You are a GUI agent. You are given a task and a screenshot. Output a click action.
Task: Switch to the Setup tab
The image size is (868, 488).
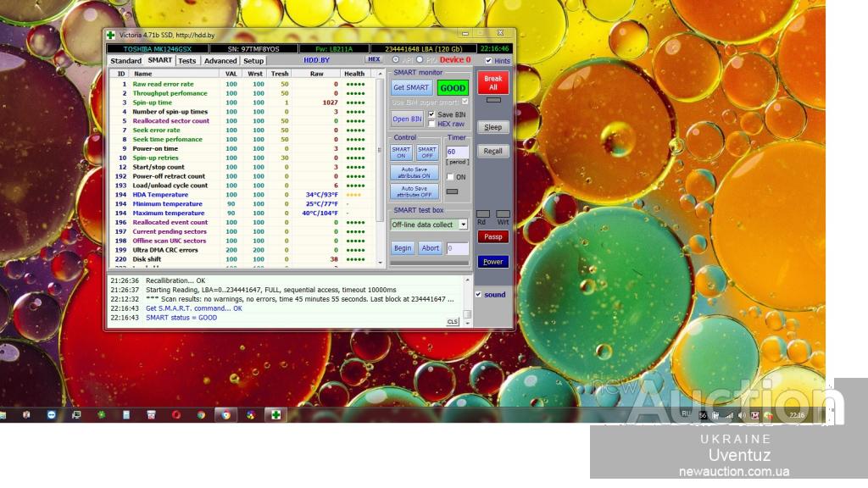coord(253,60)
